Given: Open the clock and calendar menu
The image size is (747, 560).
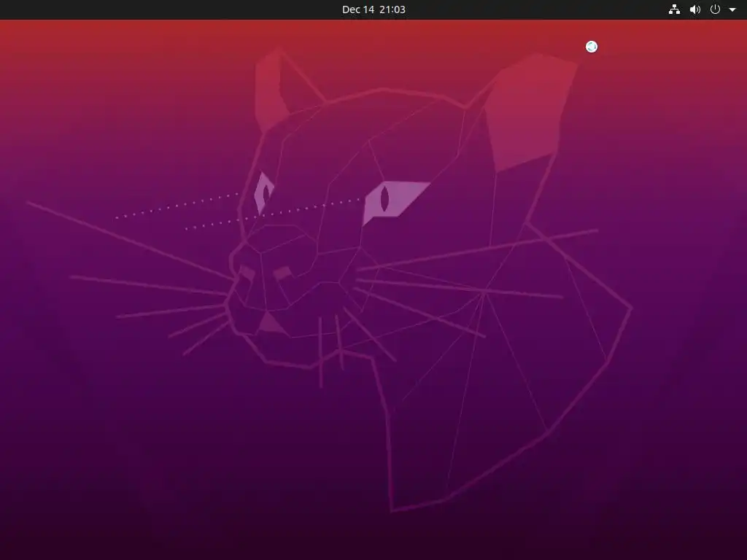Looking at the screenshot, I should click(373, 9).
